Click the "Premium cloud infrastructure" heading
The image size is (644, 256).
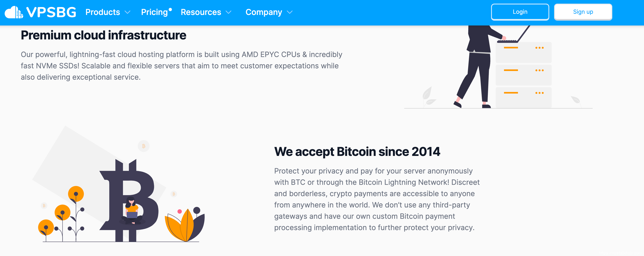tap(103, 35)
